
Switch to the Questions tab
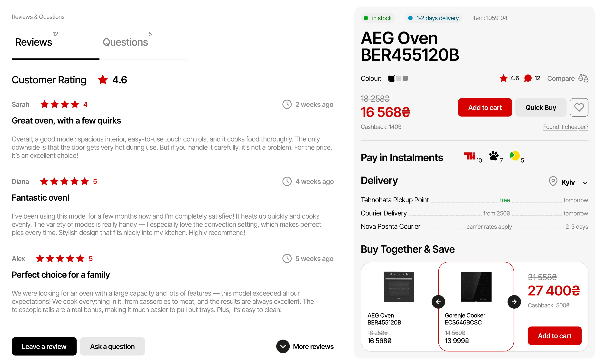[x=125, y=42]
